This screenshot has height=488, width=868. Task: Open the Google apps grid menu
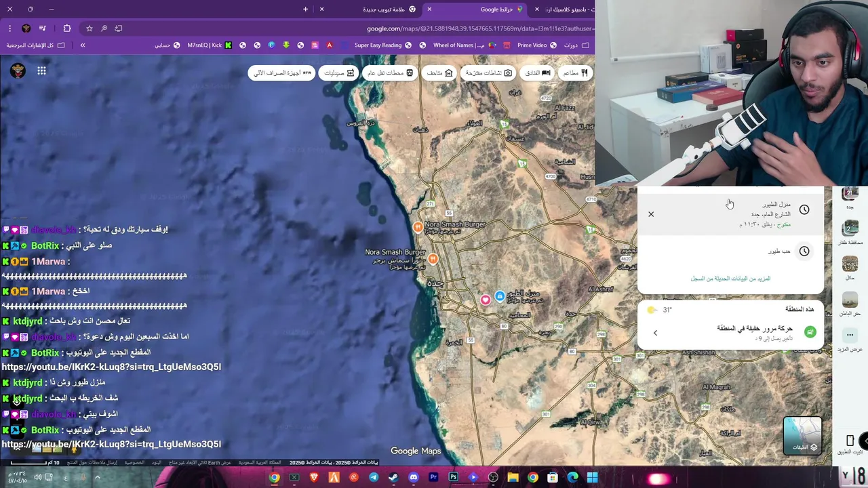coord(41,70)
